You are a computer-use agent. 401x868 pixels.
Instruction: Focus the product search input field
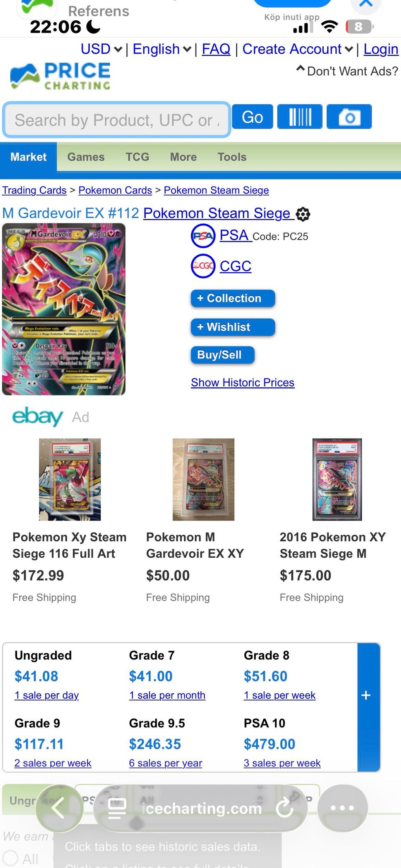117,120
